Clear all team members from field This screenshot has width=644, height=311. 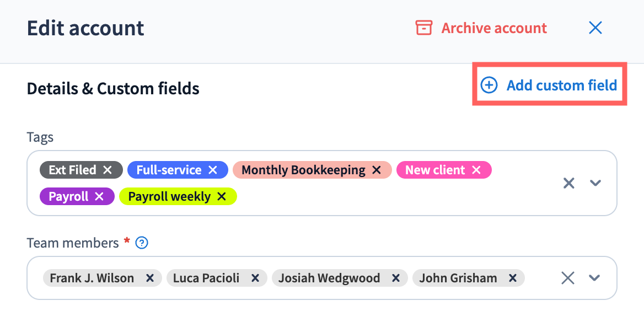click(x=568, y=278)
